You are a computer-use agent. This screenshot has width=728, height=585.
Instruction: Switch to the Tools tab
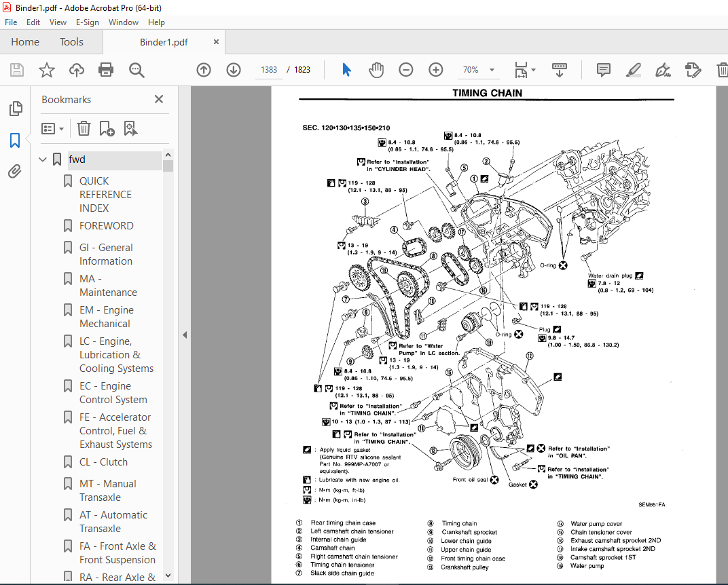pyautogui.click(x=71, y=42)
